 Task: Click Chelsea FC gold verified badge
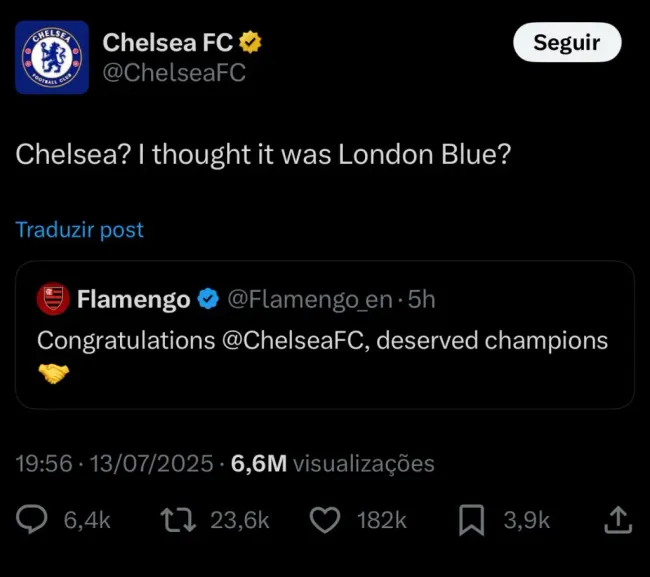tap(251, 42)
